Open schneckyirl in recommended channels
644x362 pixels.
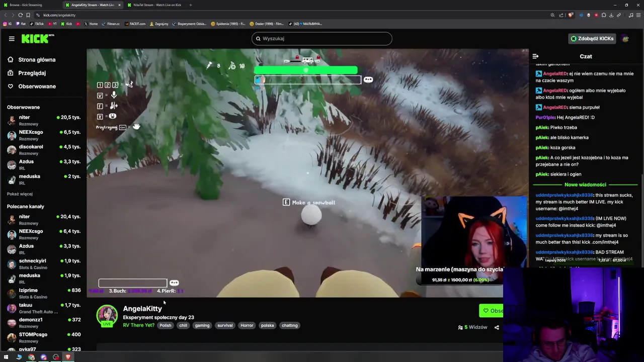pyautogui.click(x=44, y=264)
